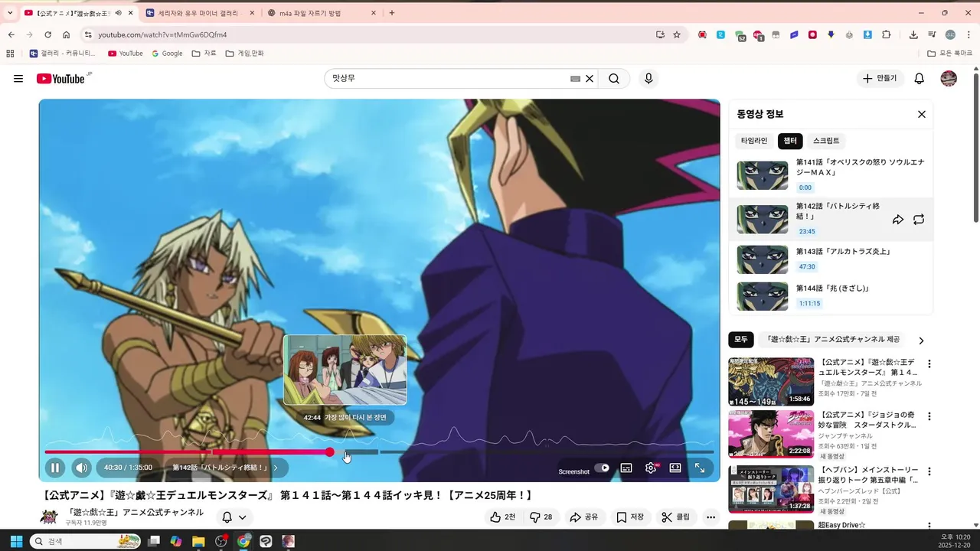This screenshot has width=980, height=551.
Task: Reload the page
Action: 47,34
